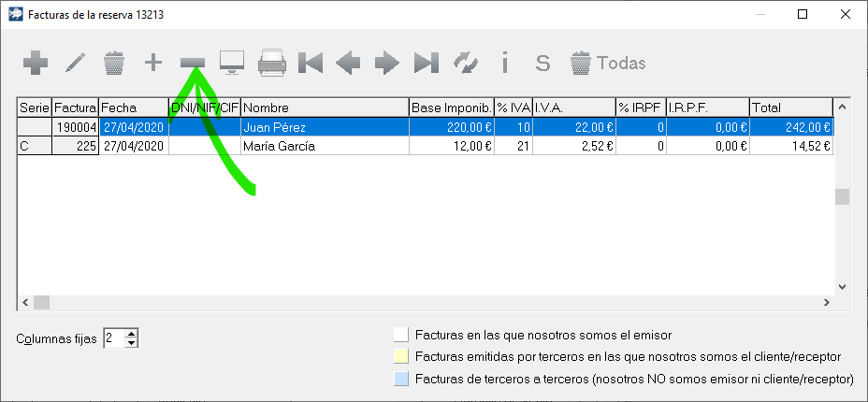Image resolution: width=868 pixels, height=402 pixels.
Task: Go to first record arrow icon
Action: click(311, 63)
